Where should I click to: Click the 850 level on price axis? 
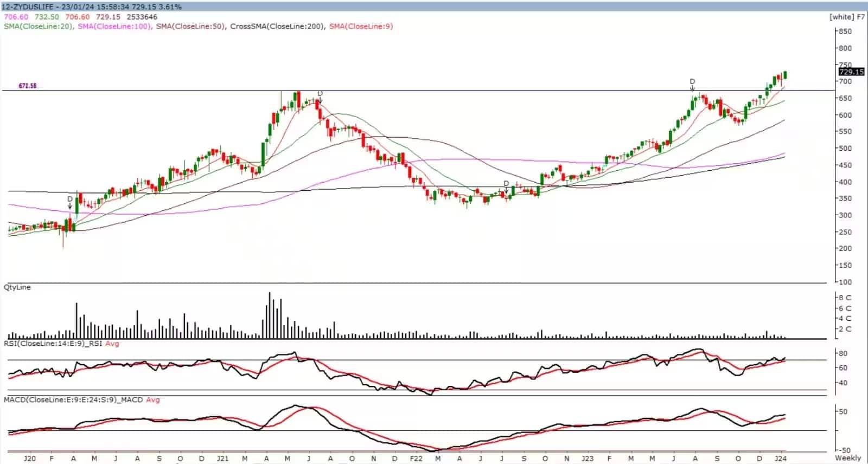[x=845, y=31]
